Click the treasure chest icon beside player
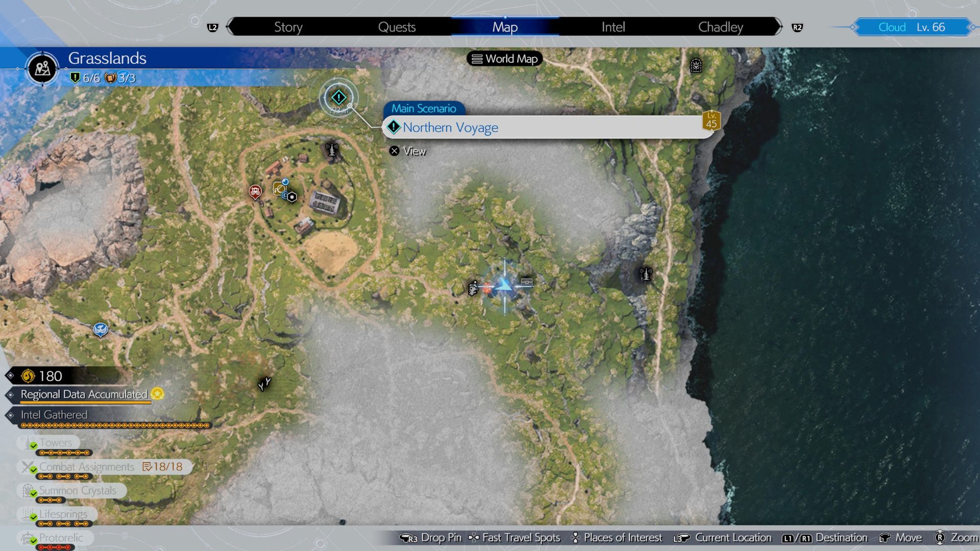This screenshot has width=980, height=551. (x=527, y=282)
